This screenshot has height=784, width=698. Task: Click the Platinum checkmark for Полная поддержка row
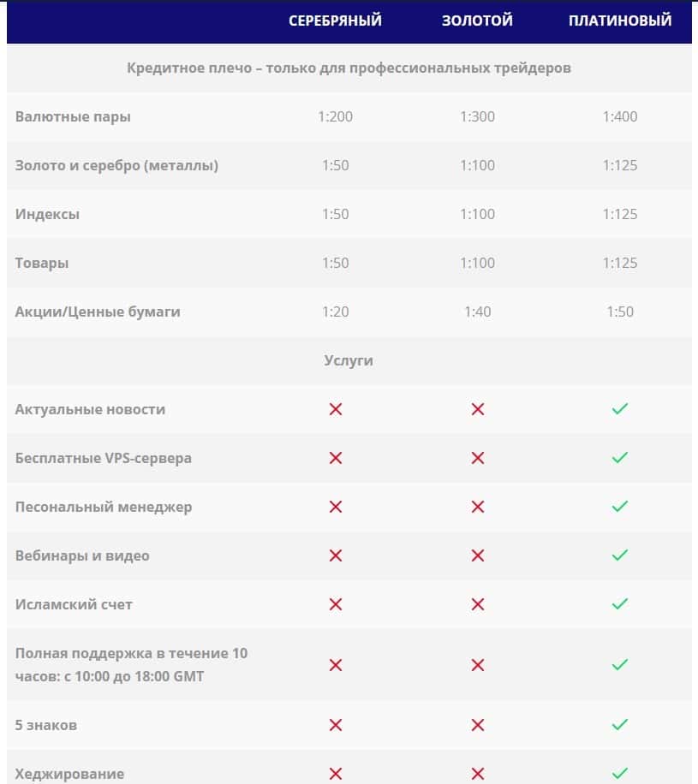(x=620, y=665)
